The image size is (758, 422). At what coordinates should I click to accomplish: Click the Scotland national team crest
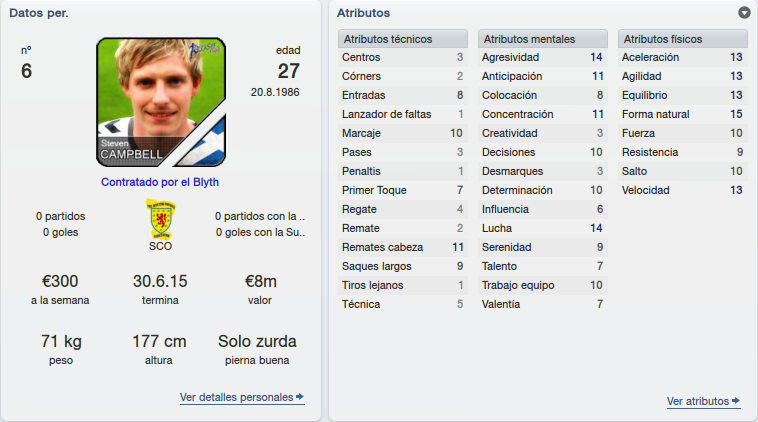[161, 218]
